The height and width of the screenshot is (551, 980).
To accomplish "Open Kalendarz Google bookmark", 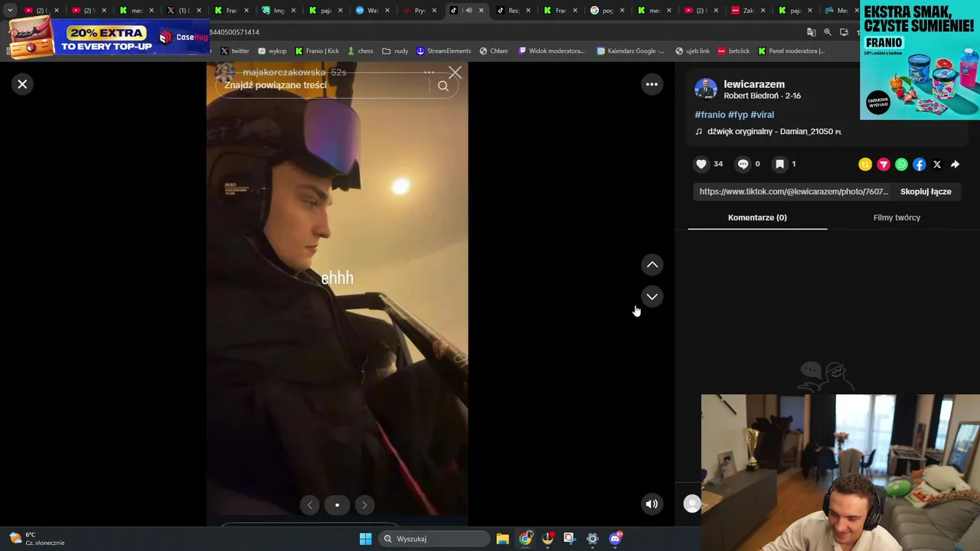I will click(630, 51).
